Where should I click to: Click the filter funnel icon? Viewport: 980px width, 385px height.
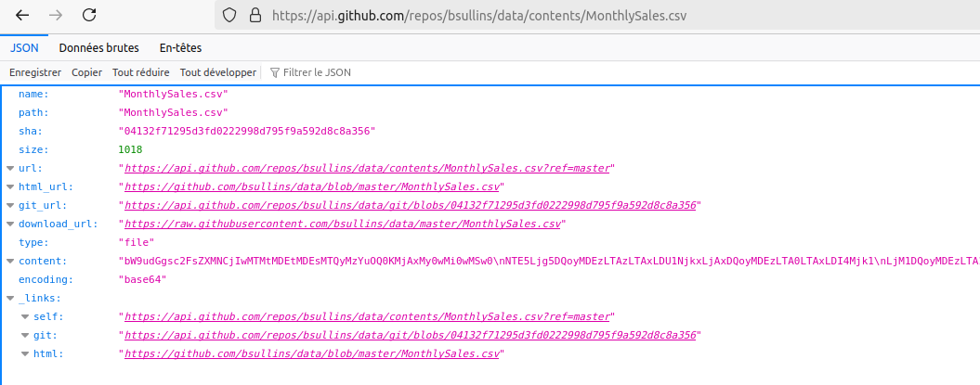[275, 72]
